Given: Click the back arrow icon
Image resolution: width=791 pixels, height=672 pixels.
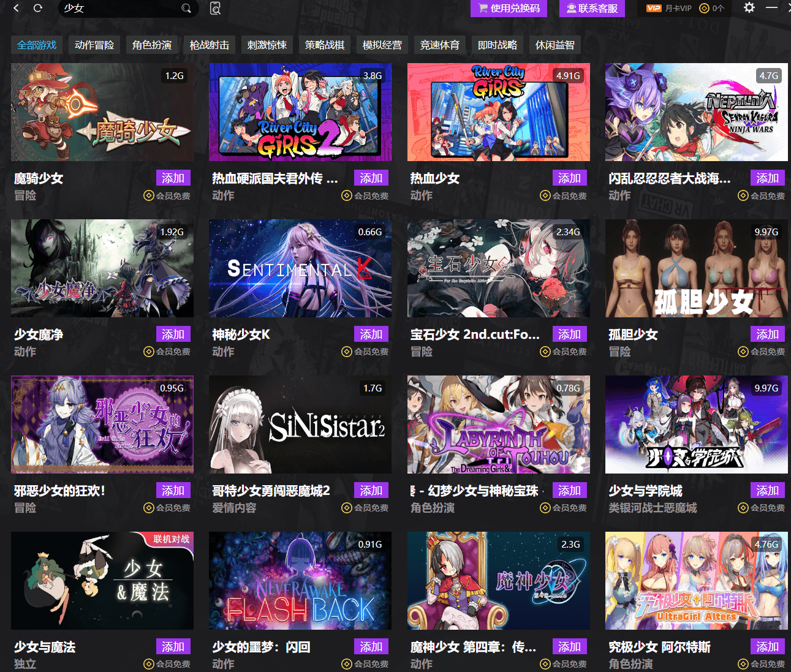Looking at the screenshot, I should pos(17,8).
